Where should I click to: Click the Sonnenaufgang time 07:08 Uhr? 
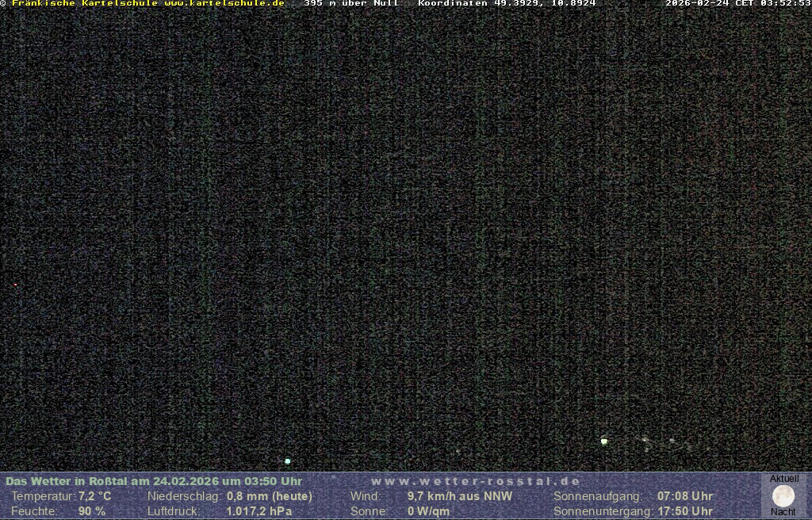[x=684, y=496]
